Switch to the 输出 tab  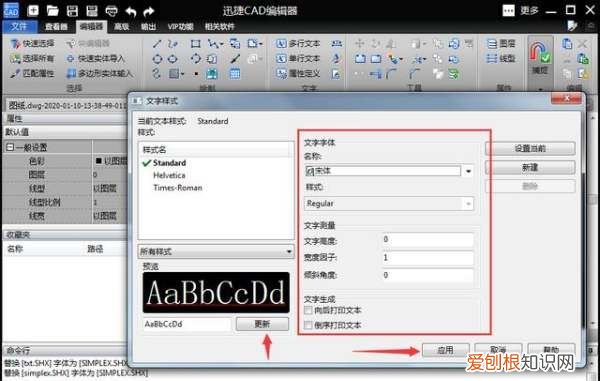(148, 26)
